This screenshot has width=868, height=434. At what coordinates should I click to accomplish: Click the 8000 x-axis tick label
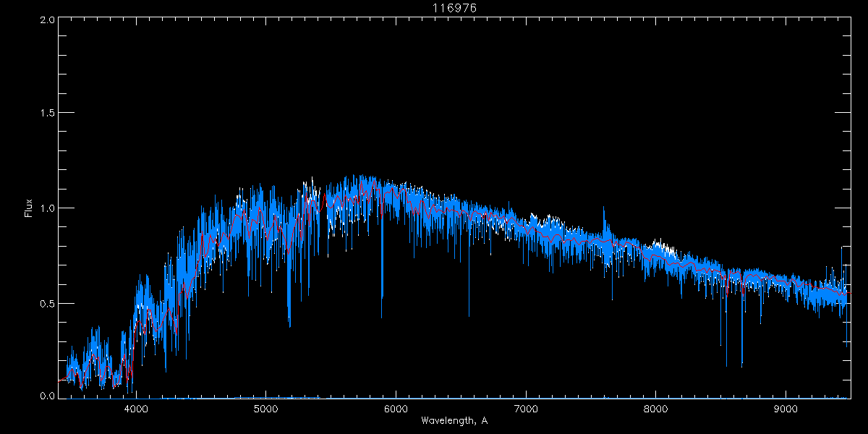(656, 409)
